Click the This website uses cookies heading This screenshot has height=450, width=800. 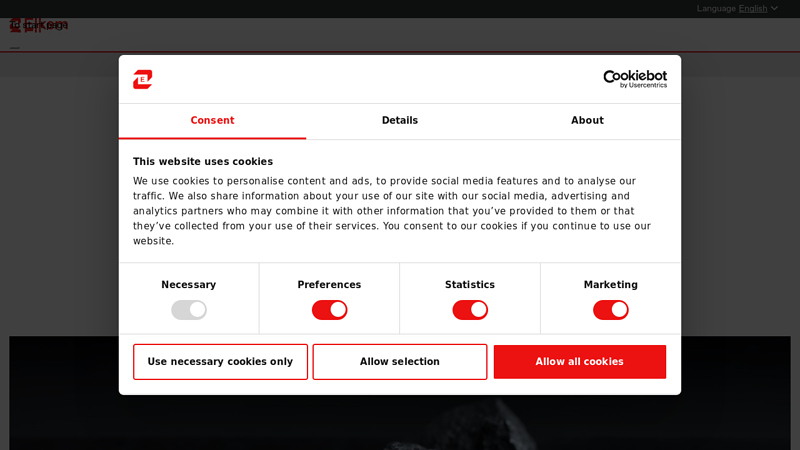pyautogui.click(x=203, y=161)
